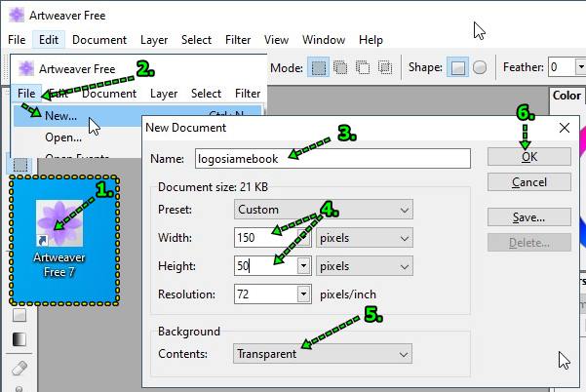Open the Resolution value dropdown arrow

(x=304, y=294)
